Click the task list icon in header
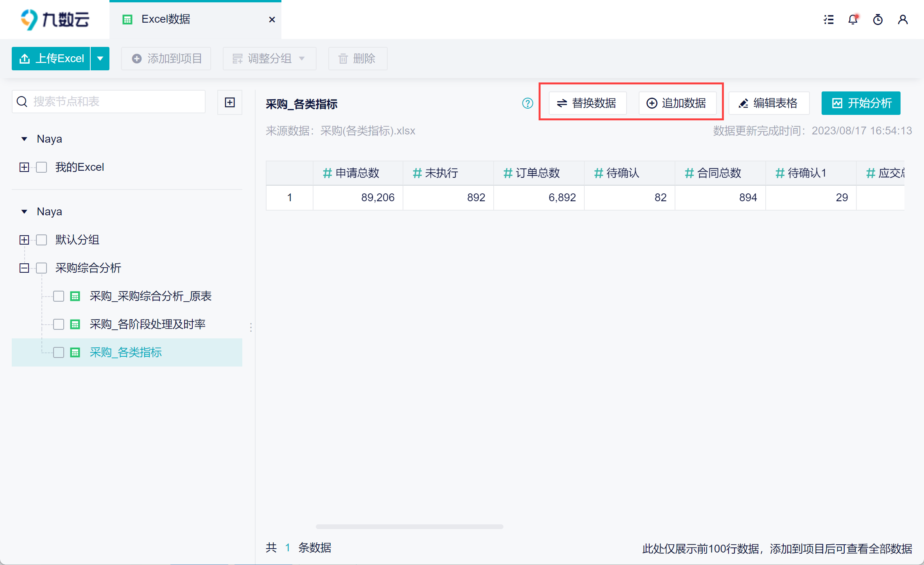The width and height of the screenshot is (924, 565). click(828, 20)
